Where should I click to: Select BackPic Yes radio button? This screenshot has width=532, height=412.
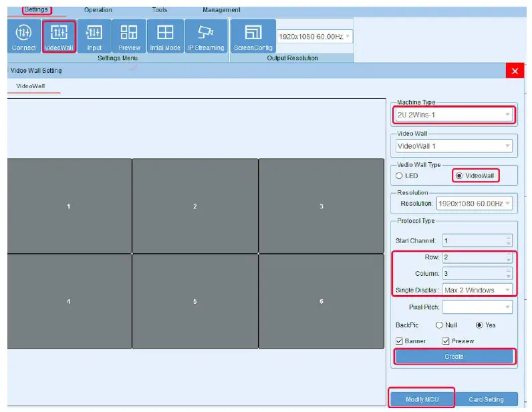pyautogui.click(x=479, y=325)
